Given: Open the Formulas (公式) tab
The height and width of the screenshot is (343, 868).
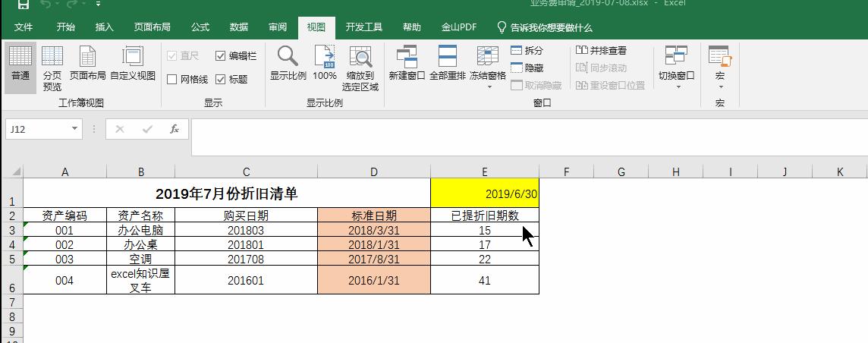Looking at the screenshot, I should 200,27.
